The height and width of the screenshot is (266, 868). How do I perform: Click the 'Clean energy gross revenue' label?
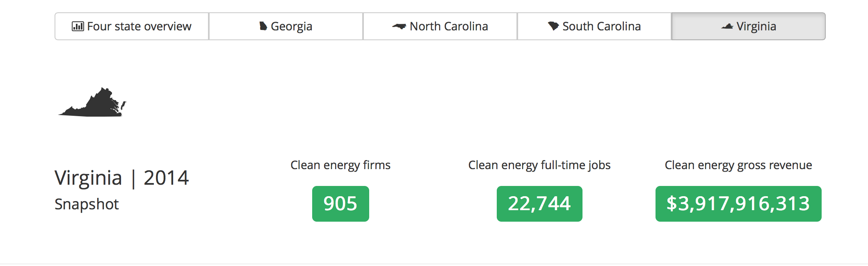click(738, 165)
